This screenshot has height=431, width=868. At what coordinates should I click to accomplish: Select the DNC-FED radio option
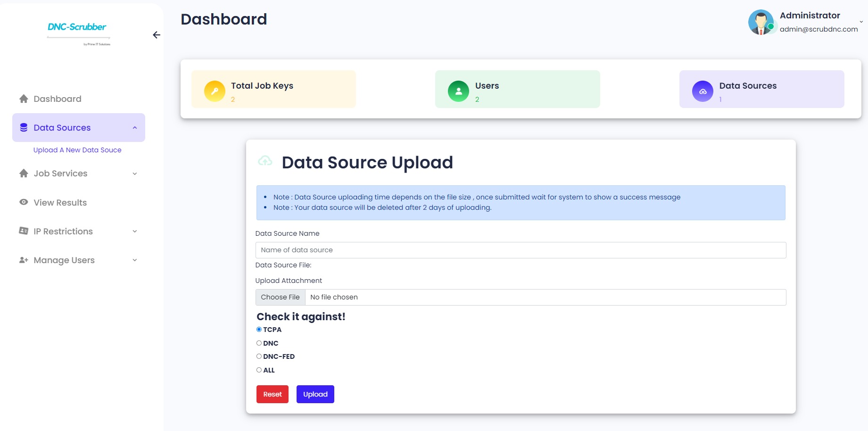click(259, 356)
